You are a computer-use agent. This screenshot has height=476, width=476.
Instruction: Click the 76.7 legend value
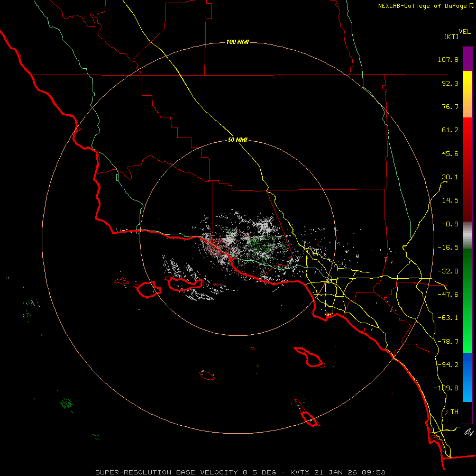(450, 106)
